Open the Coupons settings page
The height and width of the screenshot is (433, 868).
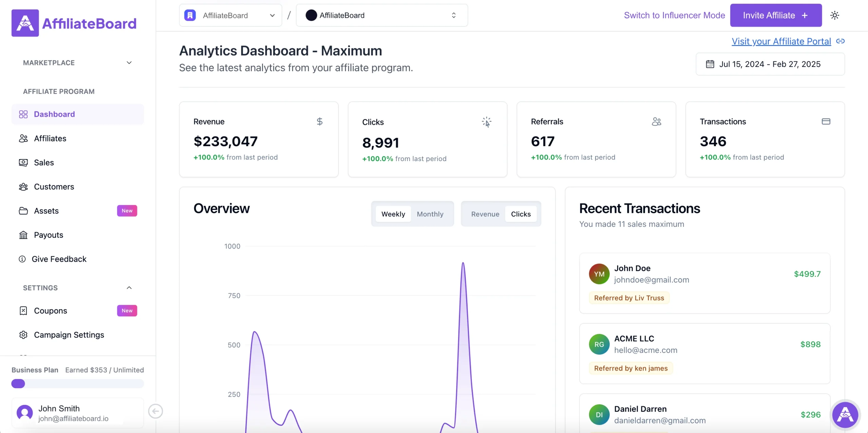(x=78, y=311)
